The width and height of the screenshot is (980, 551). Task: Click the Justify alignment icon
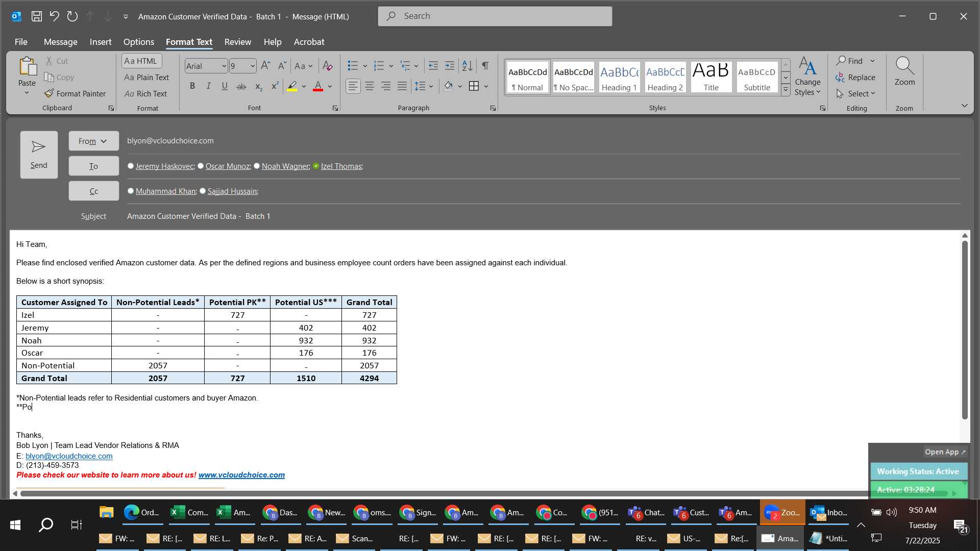pyautogui.click(x=402, y=86)
